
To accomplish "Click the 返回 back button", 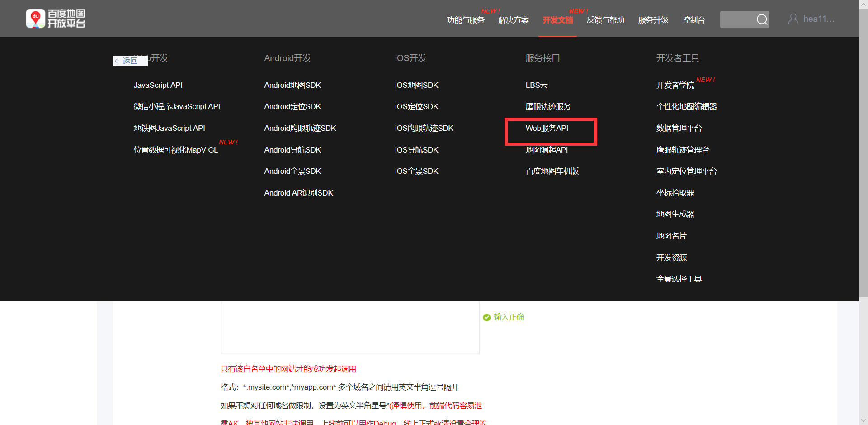I will (130, 61).
